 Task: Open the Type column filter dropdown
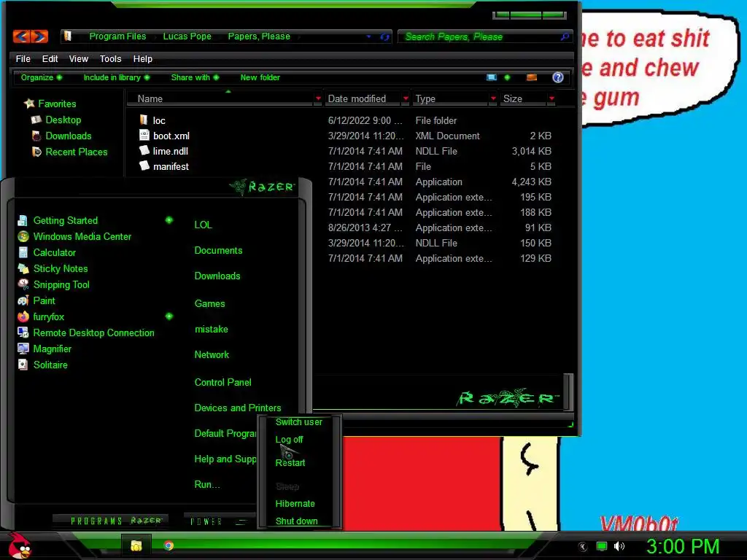pyautogui.click(x=493, y=98)
